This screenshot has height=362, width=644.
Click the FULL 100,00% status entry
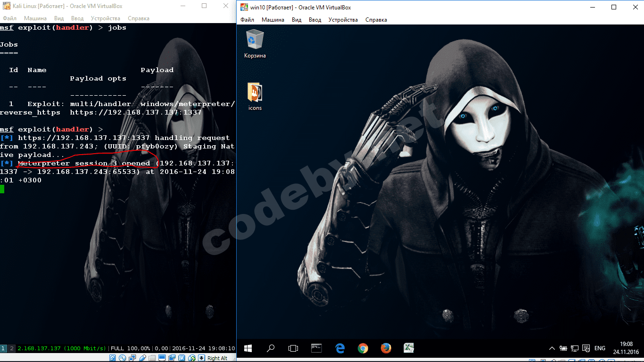pos(130,348)
